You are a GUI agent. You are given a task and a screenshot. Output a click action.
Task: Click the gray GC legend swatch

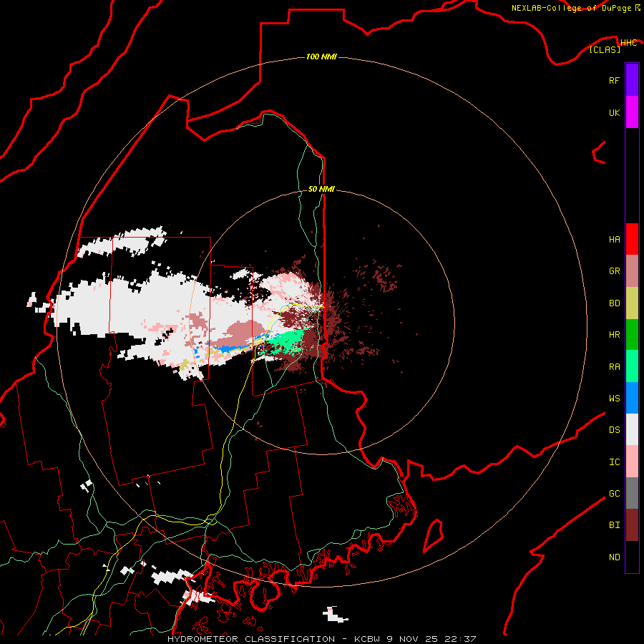point(632,493)
